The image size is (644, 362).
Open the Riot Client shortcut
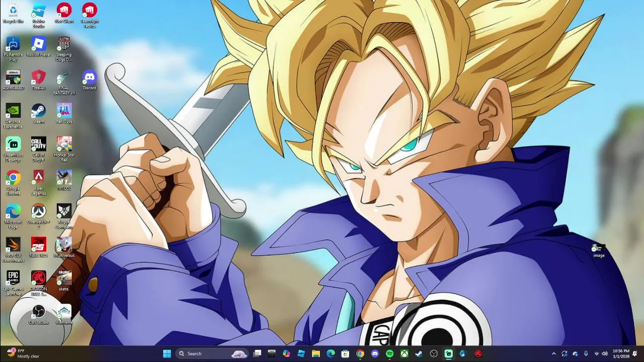coord(64,14)
